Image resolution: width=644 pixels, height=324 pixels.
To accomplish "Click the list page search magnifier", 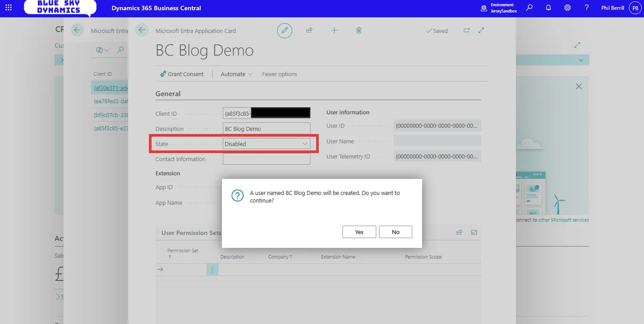I will 121,50.
